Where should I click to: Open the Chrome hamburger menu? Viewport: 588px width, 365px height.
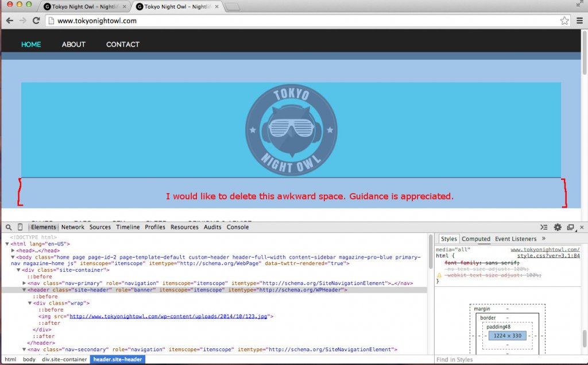pos(579,21)
